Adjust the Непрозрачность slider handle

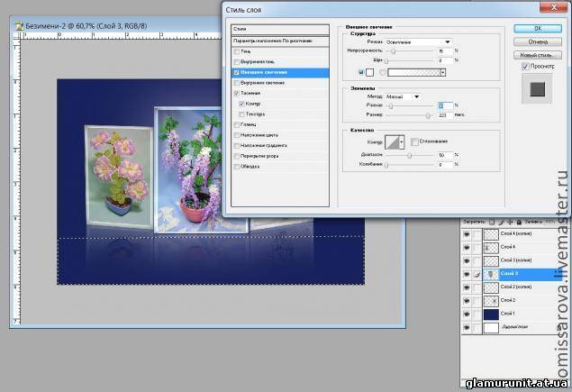(394, 51)
